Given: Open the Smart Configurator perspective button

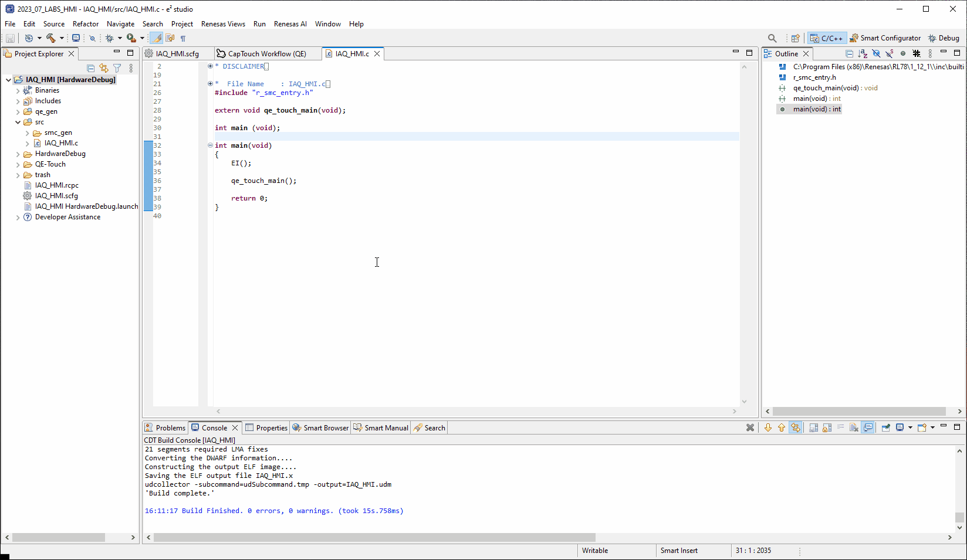Looking at the screenshot, I should coord(885,38).
